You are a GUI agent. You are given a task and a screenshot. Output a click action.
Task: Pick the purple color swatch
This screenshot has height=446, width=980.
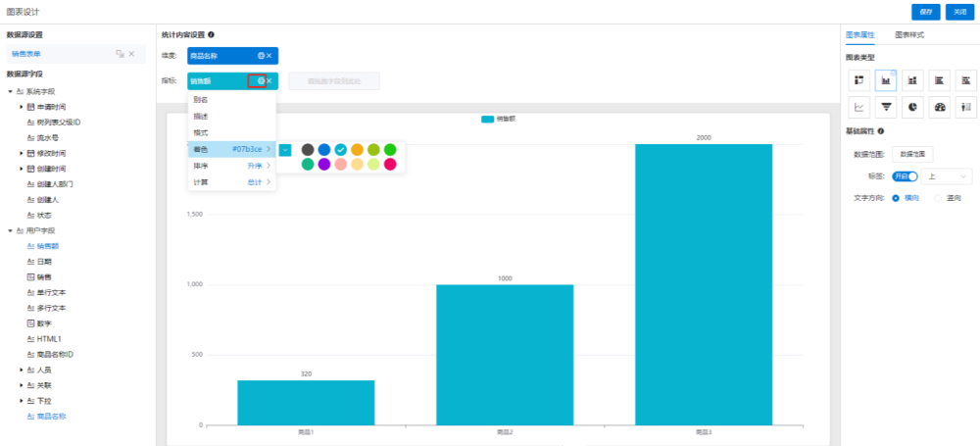[324, 165]
